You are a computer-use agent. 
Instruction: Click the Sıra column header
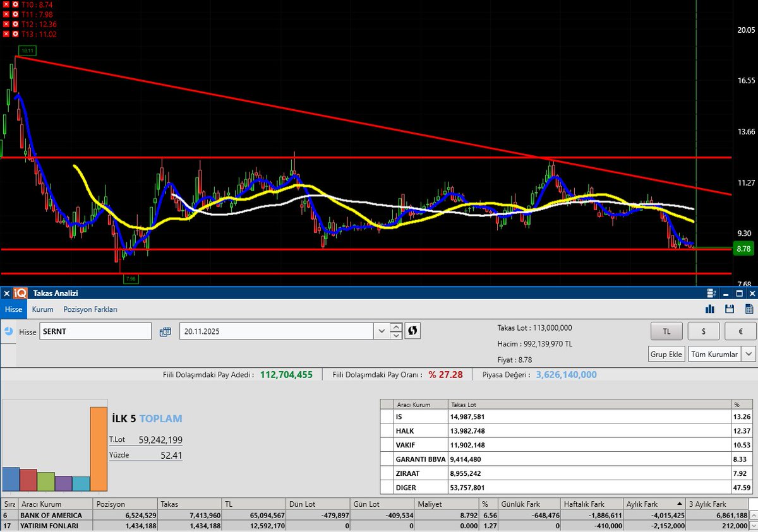coord(9,504)
